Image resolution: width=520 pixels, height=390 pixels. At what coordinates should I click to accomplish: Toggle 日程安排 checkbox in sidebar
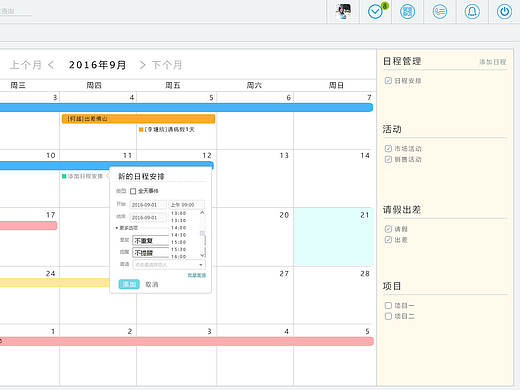point(388,81)
